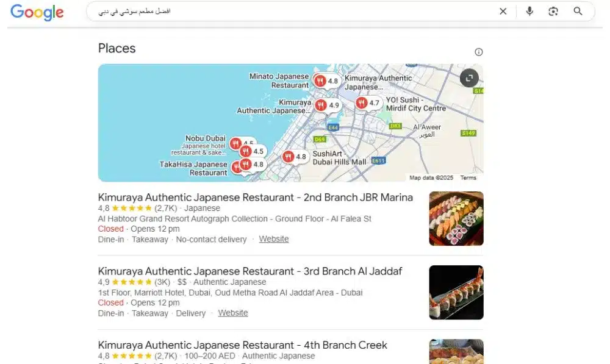Screen dimensions: 610x364
Task: Open Website link for JBR Marina branch
Action: pyautogui.click(x=274, y=239)
